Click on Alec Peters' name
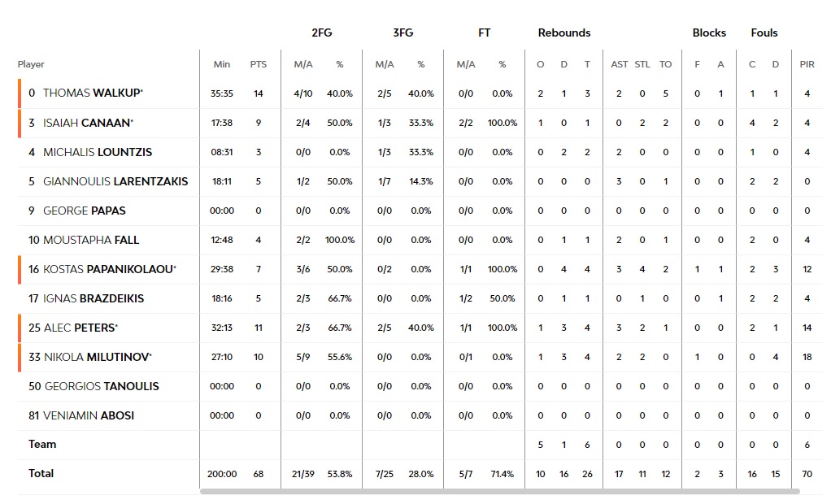This screenshot has height=504, width=831. (x=79, y=328)
